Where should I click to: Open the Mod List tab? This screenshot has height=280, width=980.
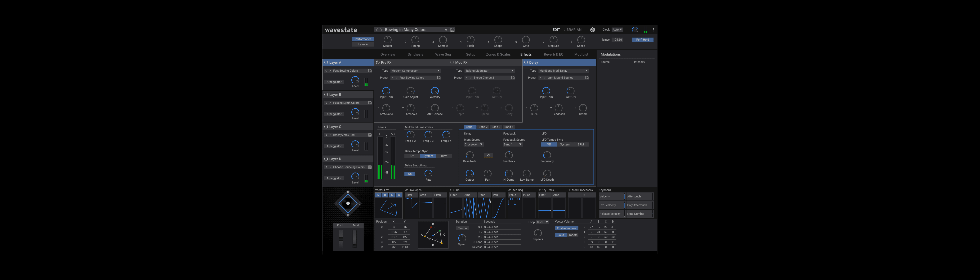pyautogui.click(x=581, y=54)
